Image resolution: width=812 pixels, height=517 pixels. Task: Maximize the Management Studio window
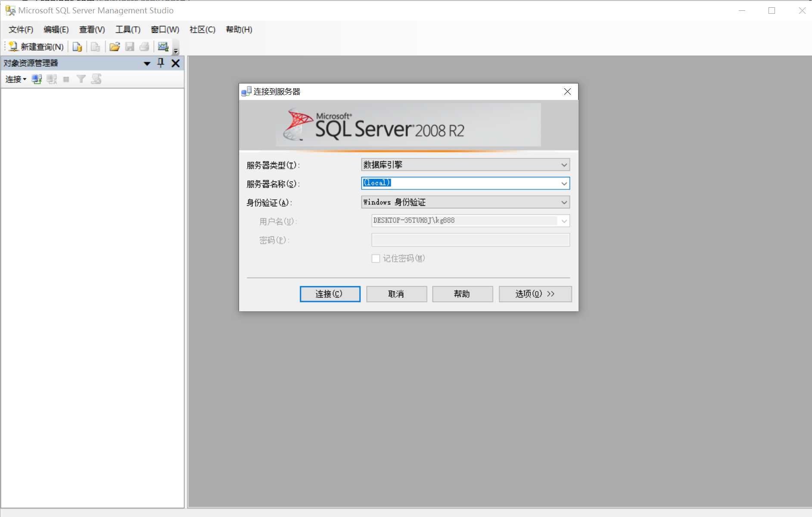772,10
